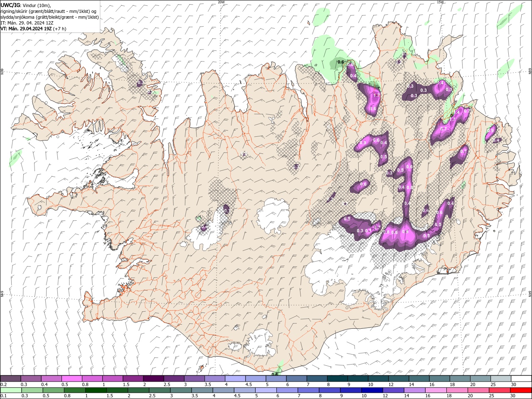Pick the light pink rain legend swatch
This screenshot has height=399, width=532.
click(x=436, y=390)
